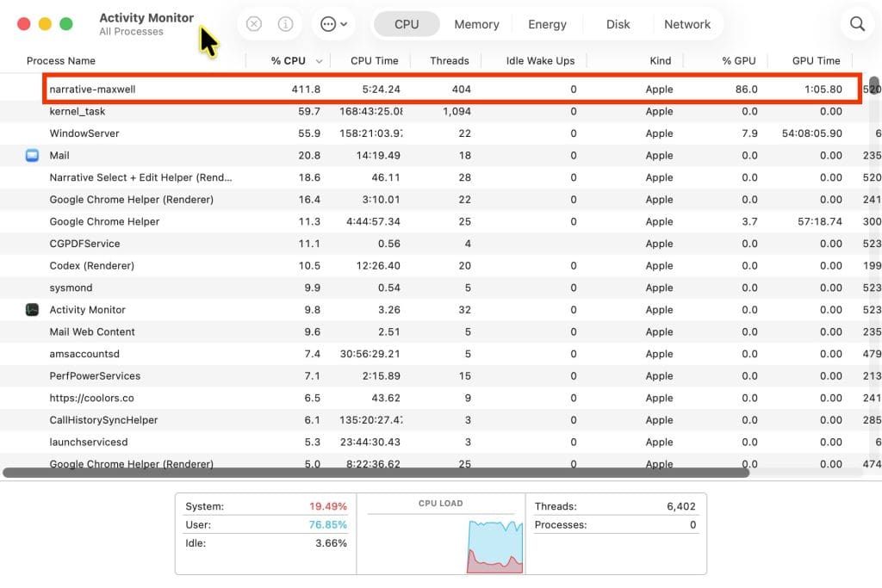
Task: Select the launchservicesd process row
Action: click(x=441, y=442)
